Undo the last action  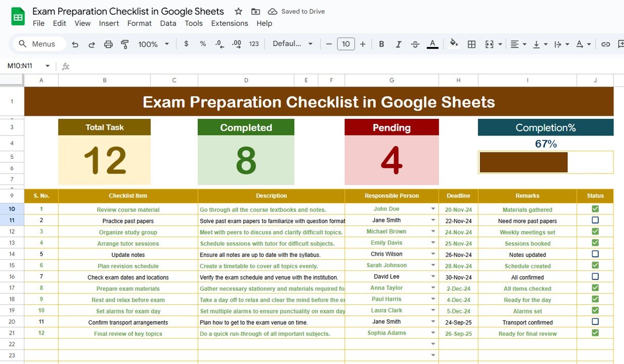coord(75,44)
